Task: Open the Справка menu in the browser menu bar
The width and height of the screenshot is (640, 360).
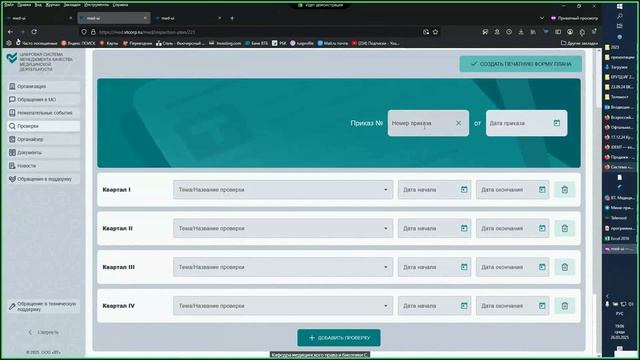Action: [120, 5]
